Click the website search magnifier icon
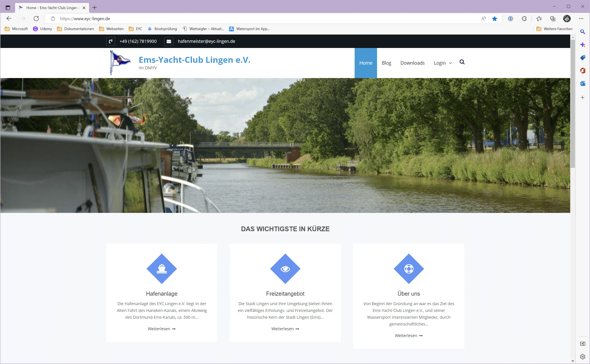The image size is (590, 364). tap(462, 62)
